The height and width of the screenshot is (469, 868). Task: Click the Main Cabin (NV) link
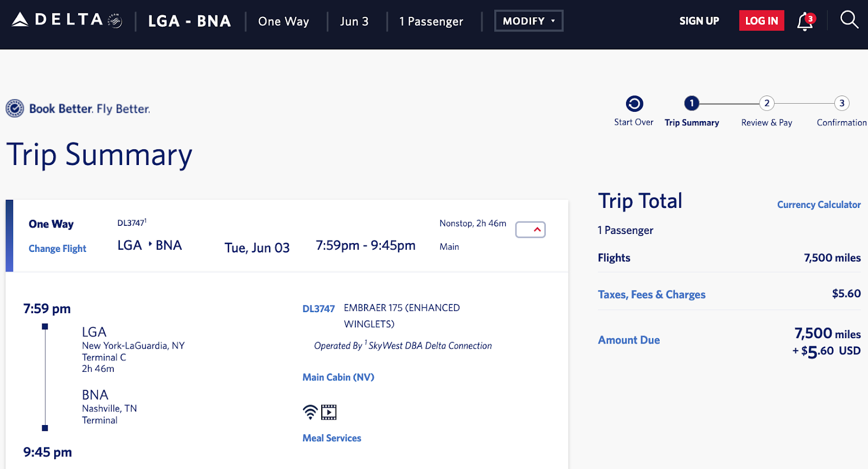pyautogui.click(x=338, y=377)
